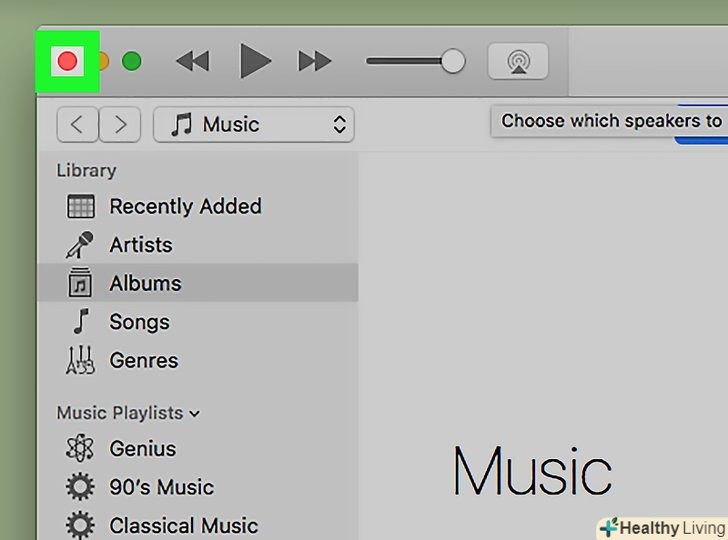Skip ahead with the fast-forward button
This screenshot has height=540, width=728.
click(314, 61)
